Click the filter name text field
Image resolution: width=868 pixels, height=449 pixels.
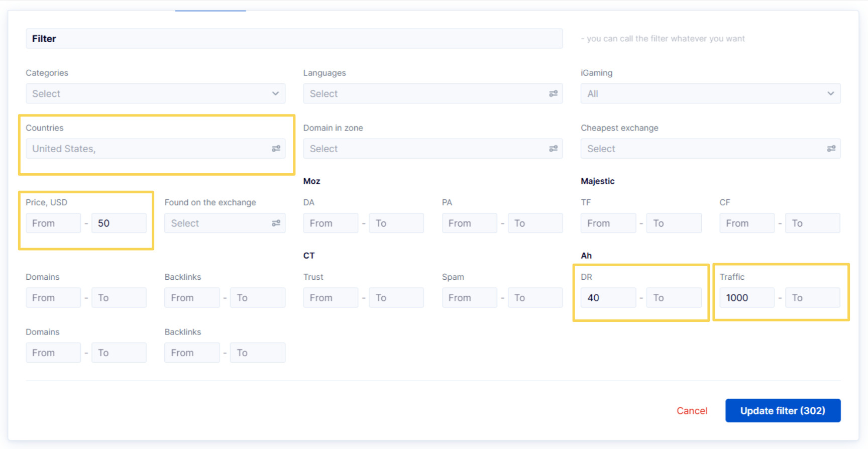(x=294, y=39)
